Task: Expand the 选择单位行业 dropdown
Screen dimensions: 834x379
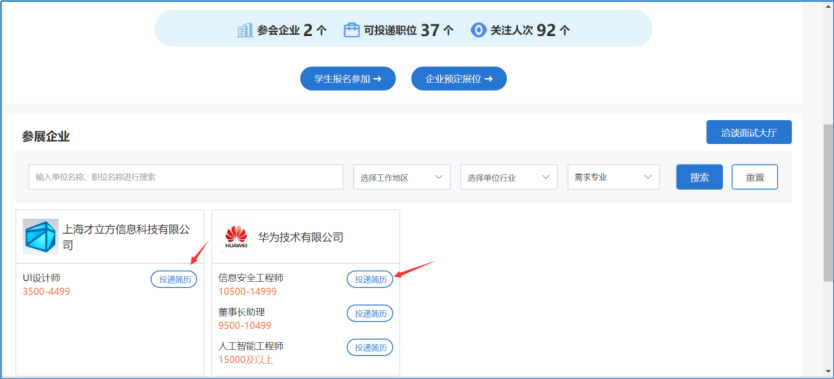Action: tap(509, 177)
